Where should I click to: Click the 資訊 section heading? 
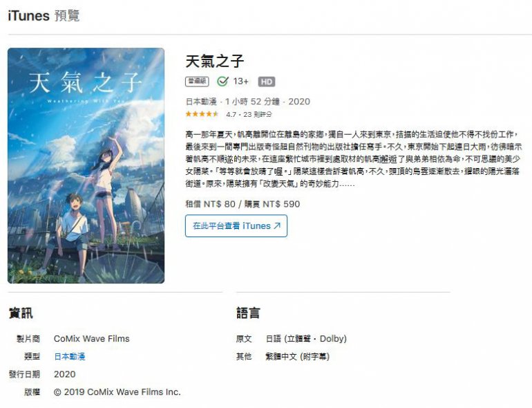[21, 313]
